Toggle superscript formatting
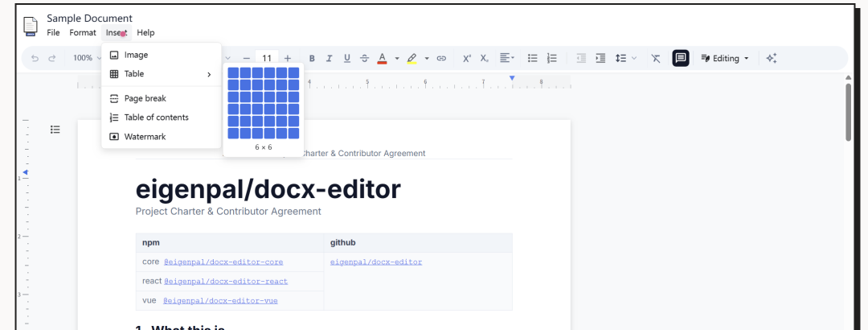This screenshot has width=868, height=330. point(467,58)
